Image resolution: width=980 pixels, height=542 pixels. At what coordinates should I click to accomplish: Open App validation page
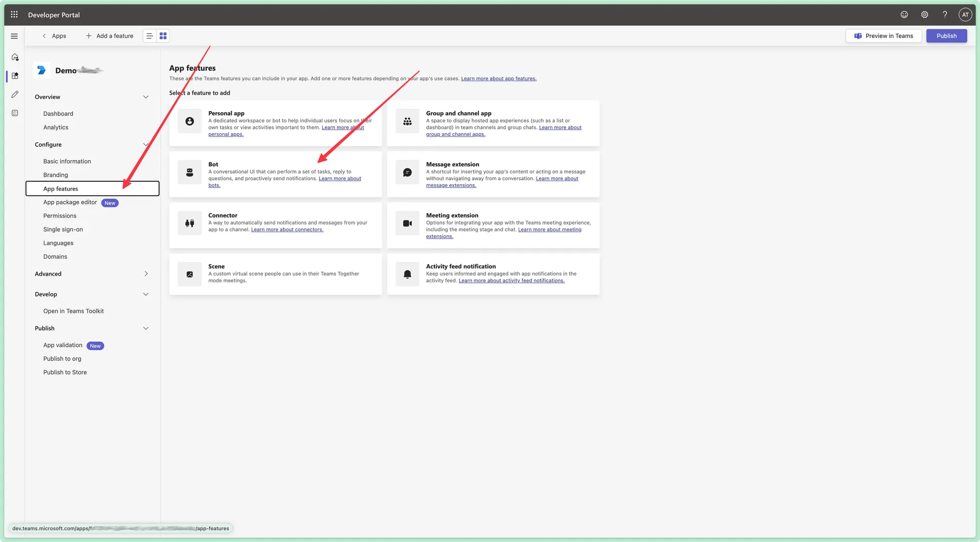[63, 346]
